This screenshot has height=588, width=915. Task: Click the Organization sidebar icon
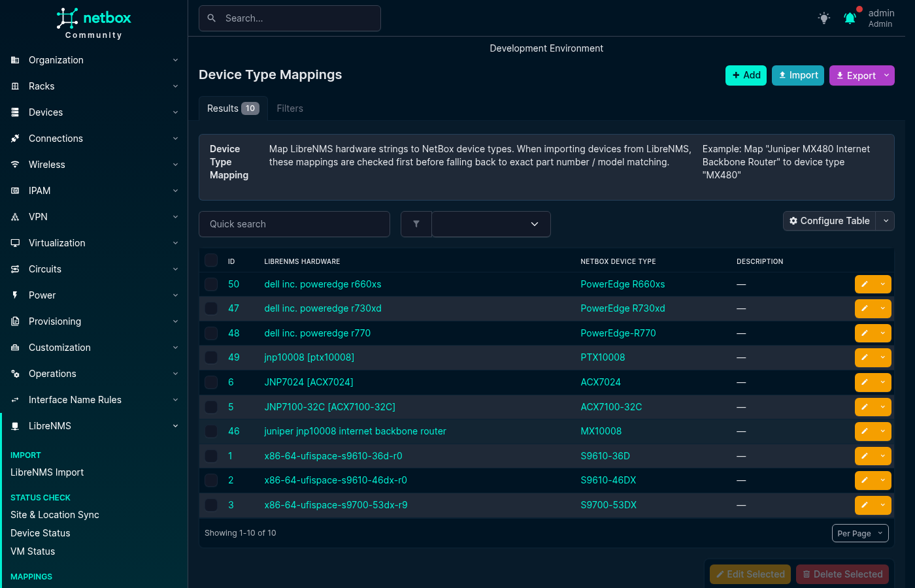[x=15, y=60]
